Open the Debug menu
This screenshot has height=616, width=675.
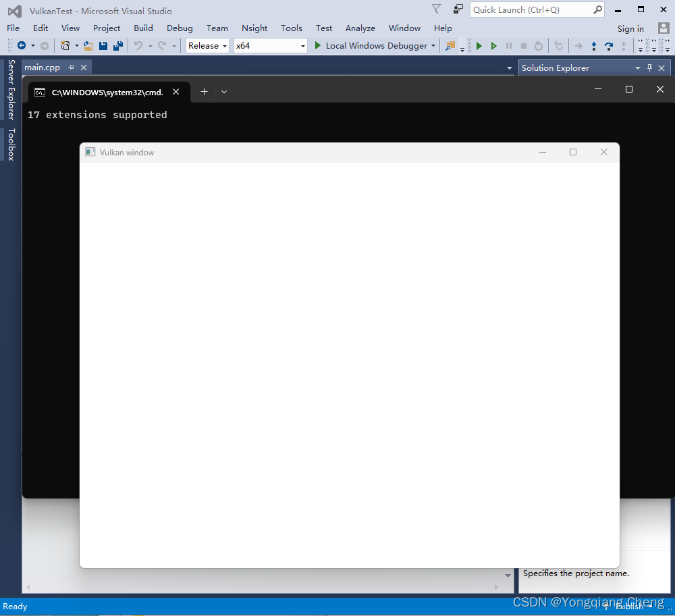(180, 28)
